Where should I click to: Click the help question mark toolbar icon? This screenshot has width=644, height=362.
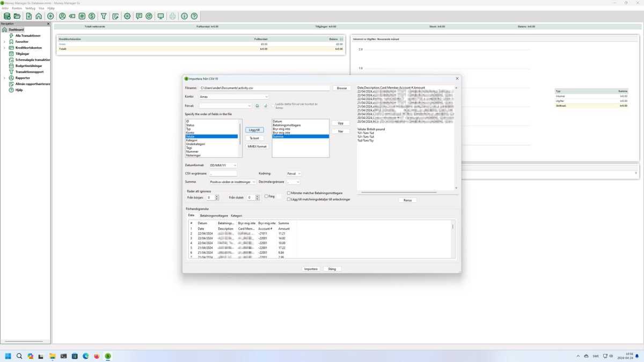click(x=194, y=17)
